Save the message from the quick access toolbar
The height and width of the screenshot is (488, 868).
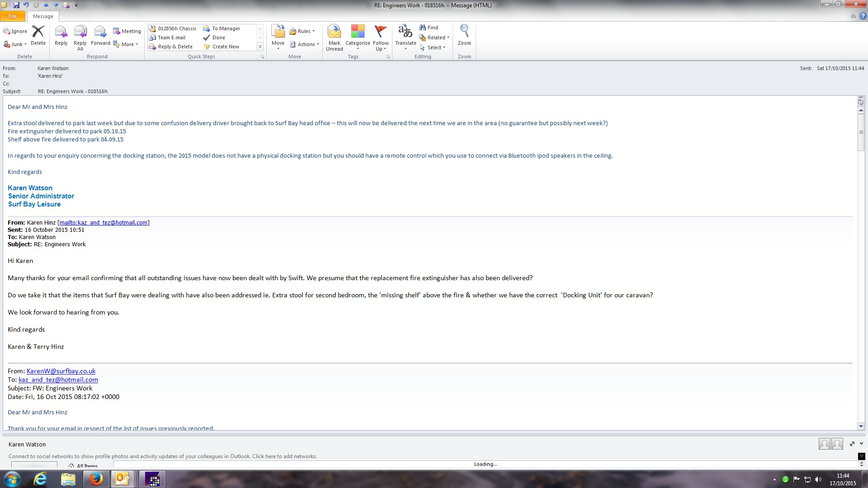(x=16, y=5)
